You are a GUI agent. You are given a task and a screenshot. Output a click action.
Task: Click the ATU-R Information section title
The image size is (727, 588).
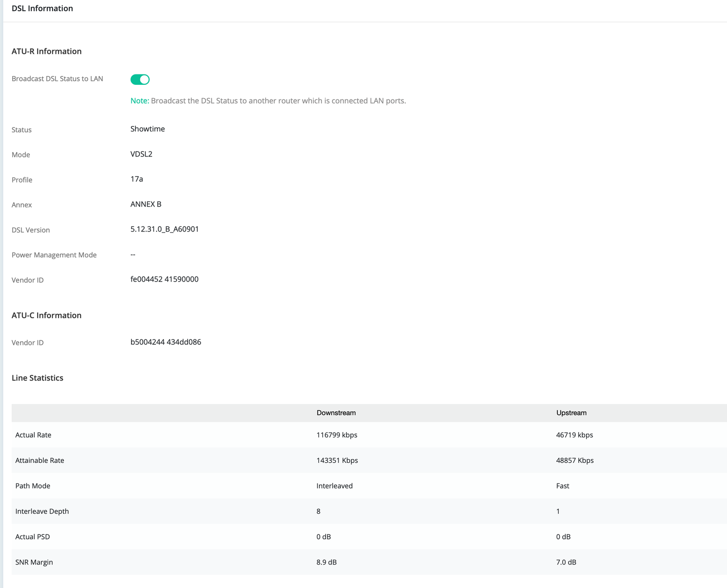coord(47,51)
